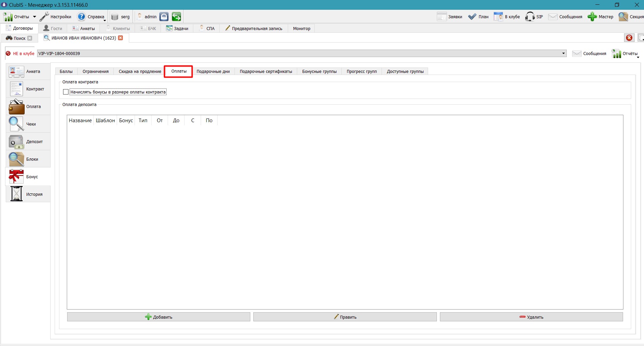The image size is (644, 346).
Task: Click the Настройки wrench icon
Action: pyautogui.click(x=44, y=17)
